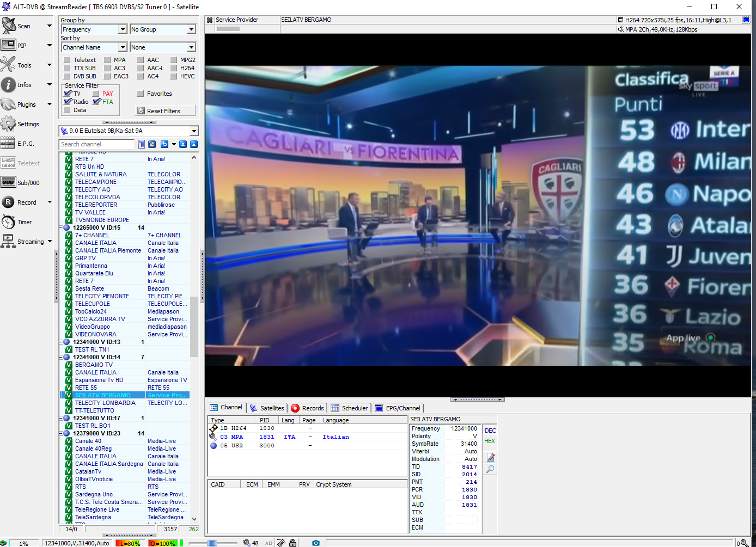Enable the Favorites checkbox

point(141,94)
